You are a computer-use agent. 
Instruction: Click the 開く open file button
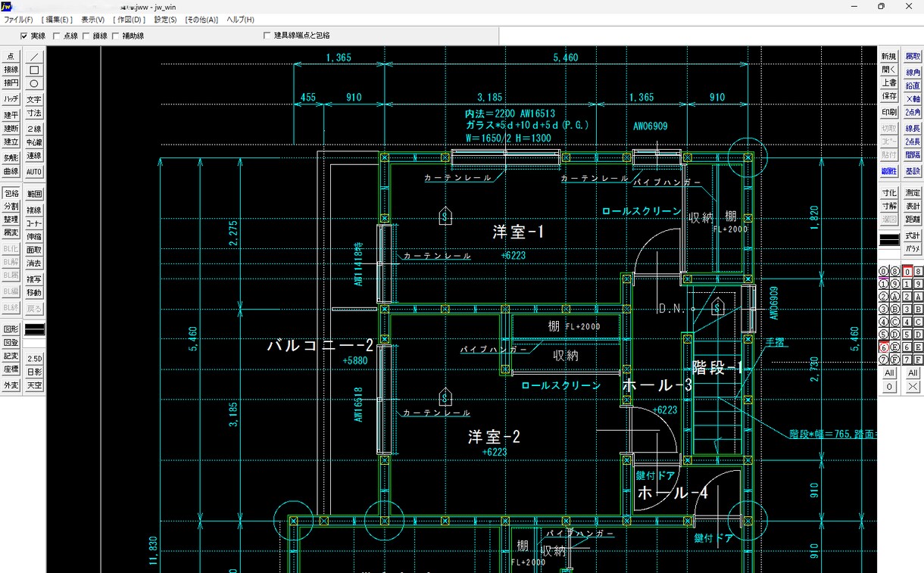[889, 70]
